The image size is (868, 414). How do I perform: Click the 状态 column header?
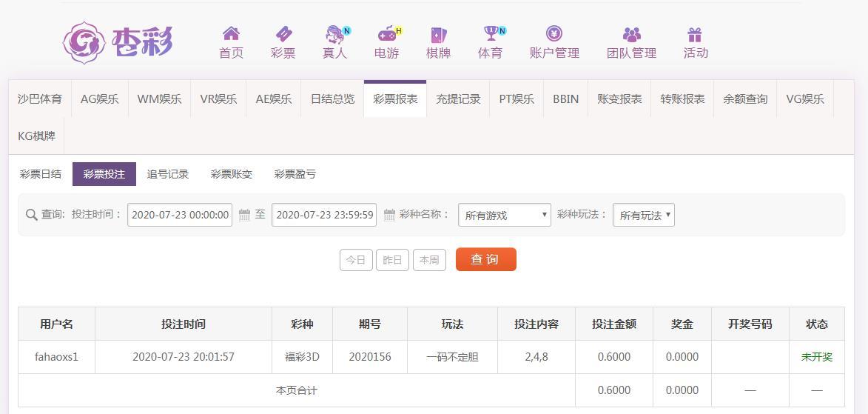coord(816,324)
